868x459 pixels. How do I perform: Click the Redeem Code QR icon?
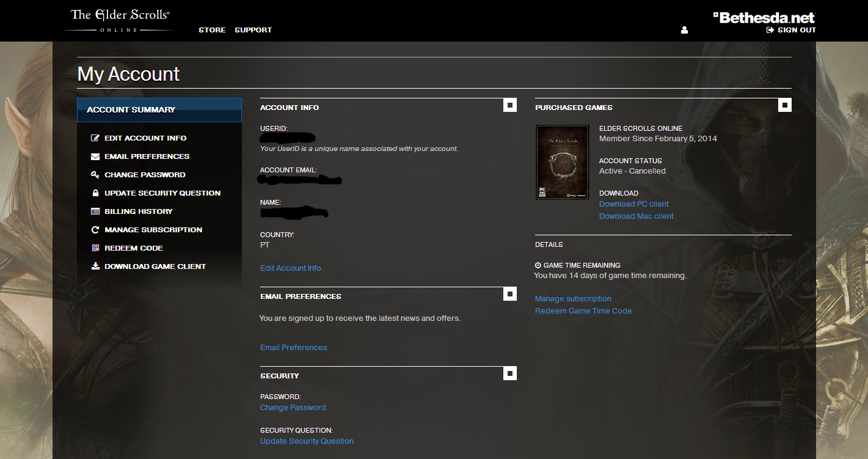(95, 248)
